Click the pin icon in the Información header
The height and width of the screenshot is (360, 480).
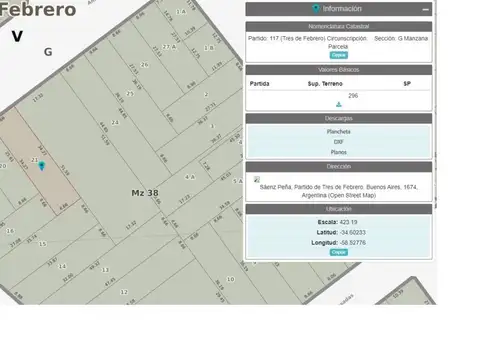(316, 9)
